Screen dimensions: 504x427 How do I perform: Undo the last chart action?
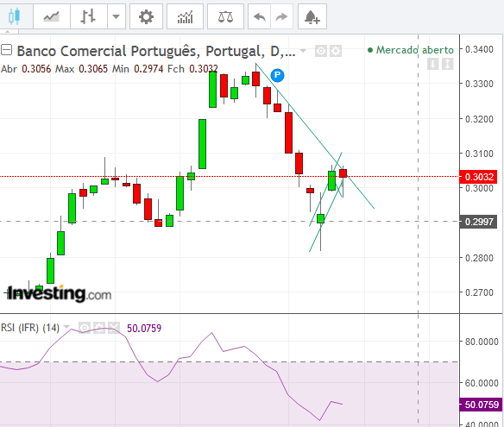coord(260,16)
